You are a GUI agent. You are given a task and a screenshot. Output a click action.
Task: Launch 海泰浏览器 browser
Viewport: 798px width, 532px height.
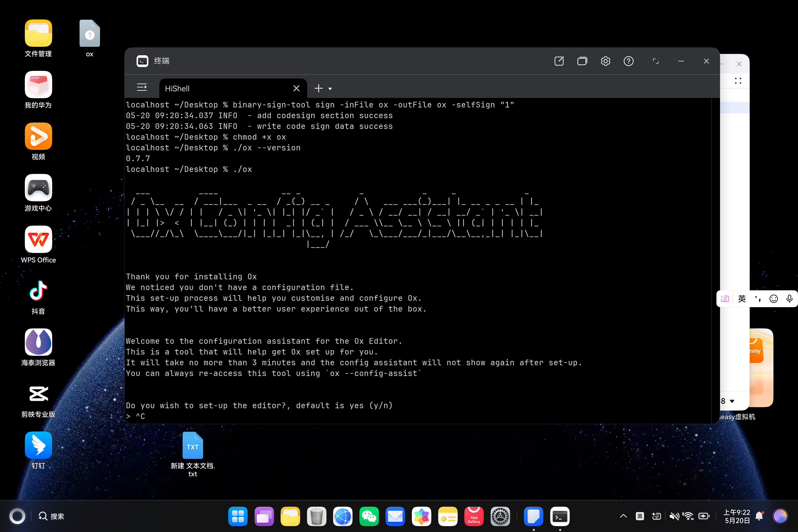(x=38, y=347)
